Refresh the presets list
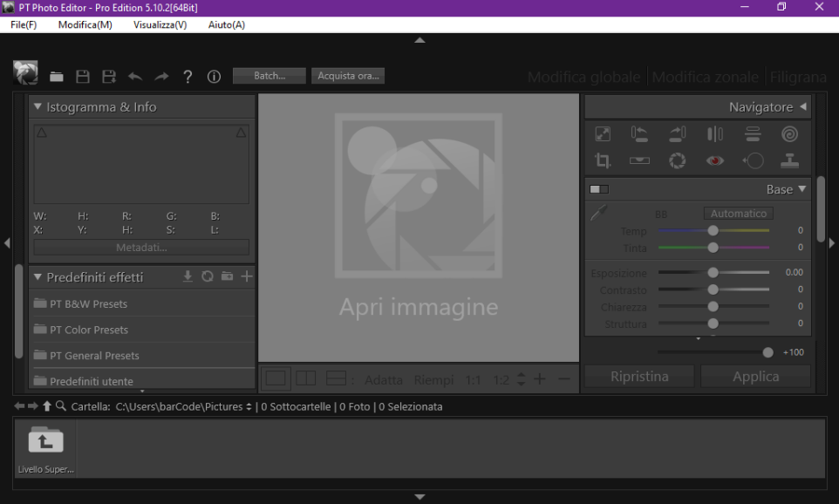This screenshot has height=504, width=839. 208,276
